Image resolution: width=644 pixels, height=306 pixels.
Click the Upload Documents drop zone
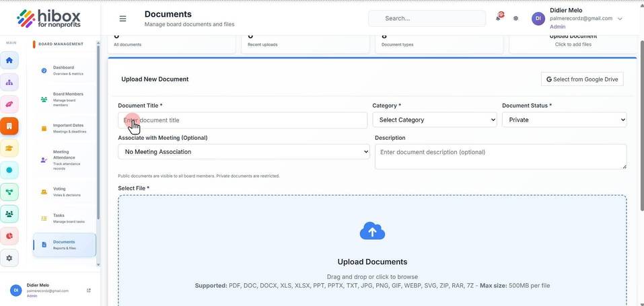(x=372, y=251)
